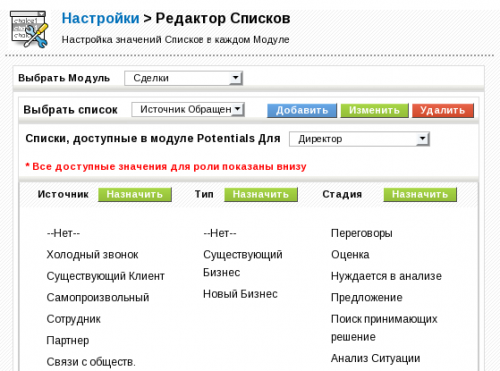Click Назначить next to Источник
This screenshot has height=371, width=500.
[135, 194]
